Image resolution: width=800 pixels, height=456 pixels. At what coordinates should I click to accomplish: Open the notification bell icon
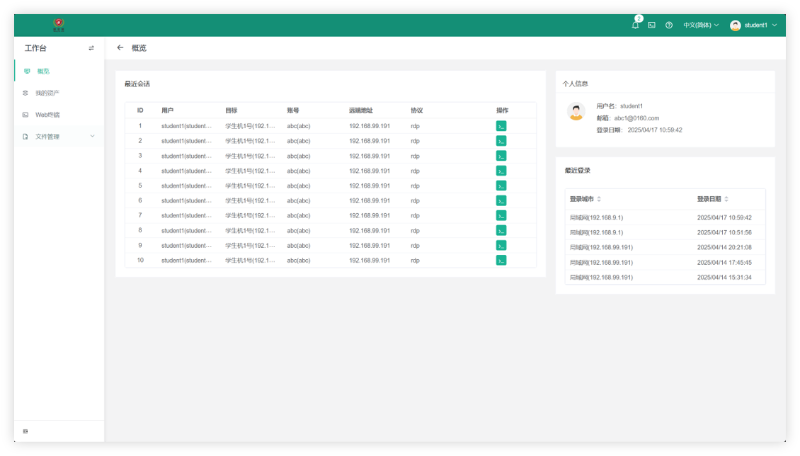pos(635,25)
